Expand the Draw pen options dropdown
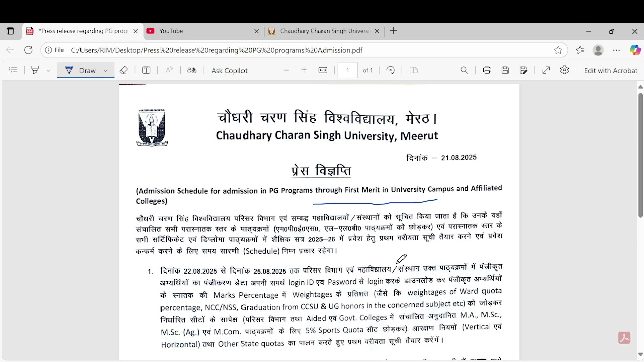 coord(105,71)
